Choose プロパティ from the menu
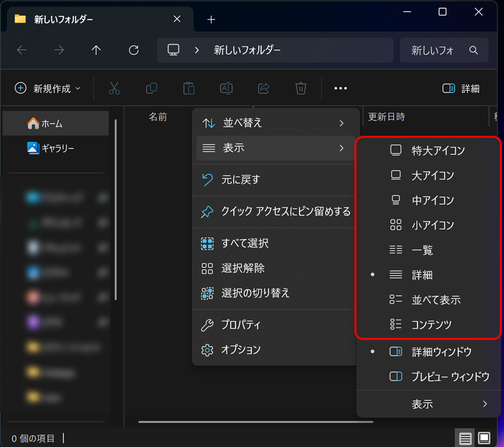 click(x=241, y=325)
